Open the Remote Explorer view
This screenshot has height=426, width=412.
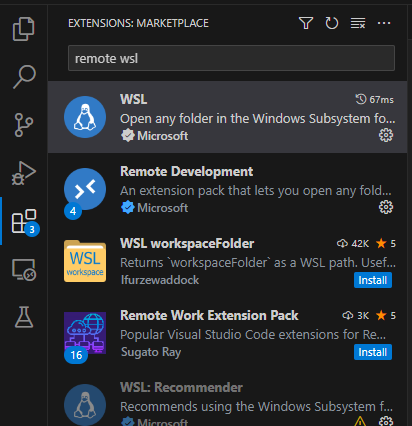click(24, 269)
